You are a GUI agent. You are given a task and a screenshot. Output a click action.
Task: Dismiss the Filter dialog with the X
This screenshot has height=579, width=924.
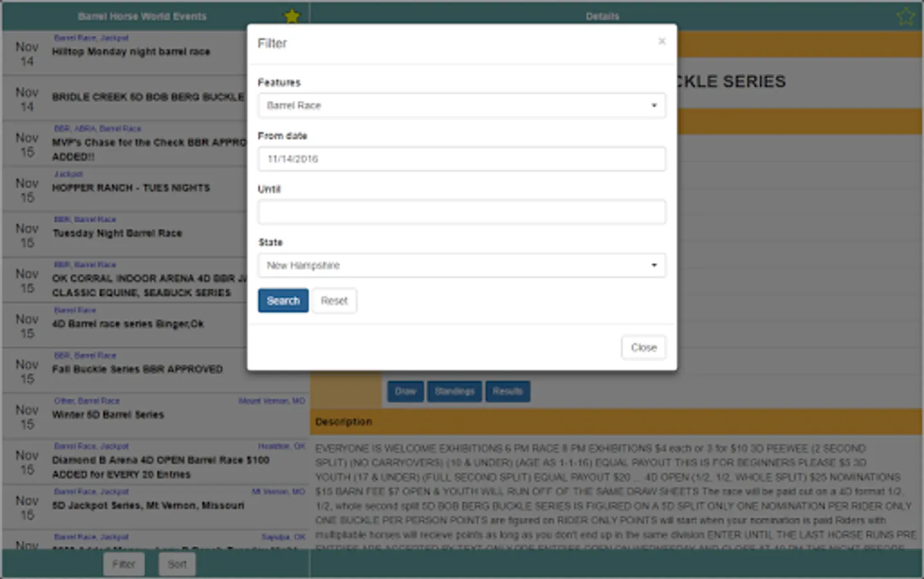click(661, 41)
